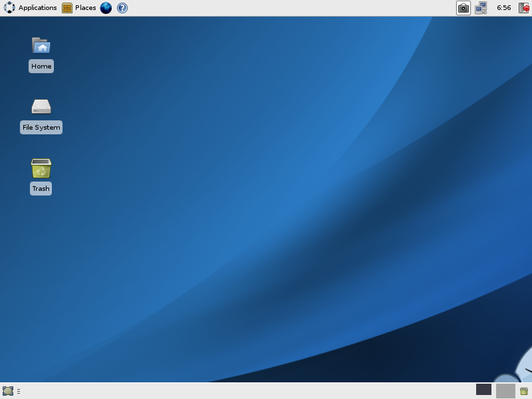Switch to the dark active workspace thumbnail
This screenshot has width=532, height=399.
(483, 390)
